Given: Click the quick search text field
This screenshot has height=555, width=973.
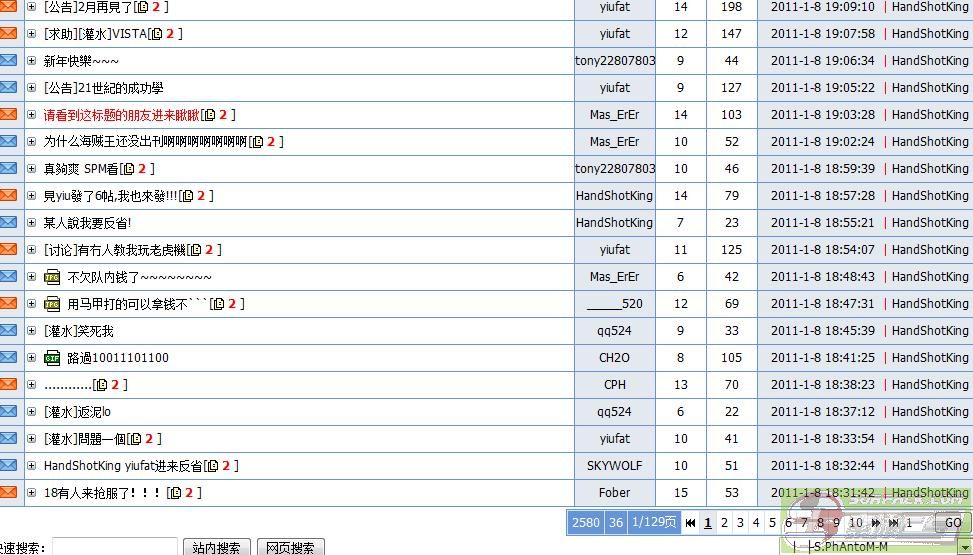Looking at the screenshot, I should [x=114, y=547].
